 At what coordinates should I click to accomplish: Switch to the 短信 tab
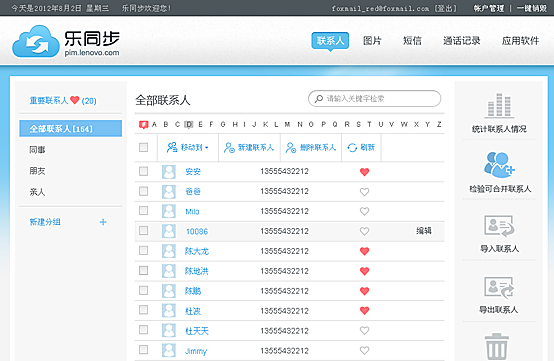[412, 41]
